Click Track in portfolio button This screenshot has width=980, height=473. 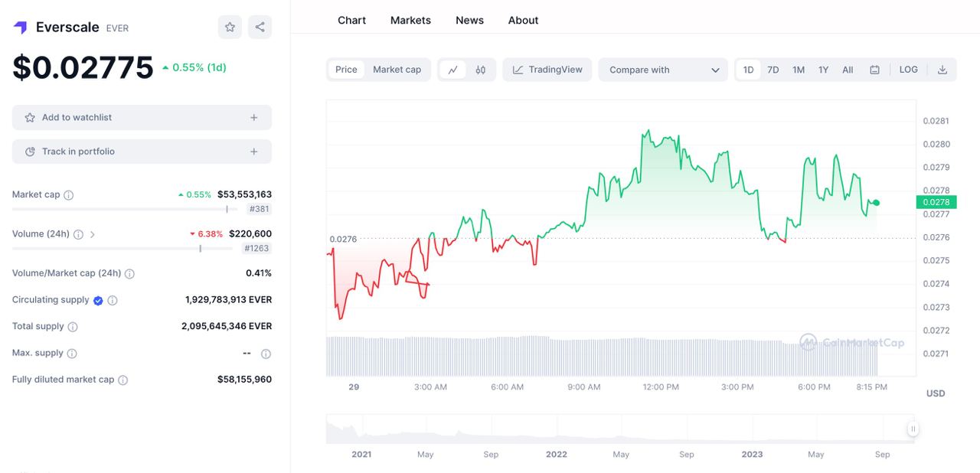[142, 152]
